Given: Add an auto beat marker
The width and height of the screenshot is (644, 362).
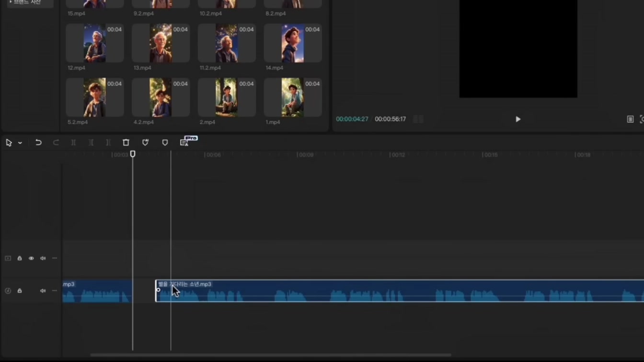Looking at the screenshot, I should coord(145,143).
